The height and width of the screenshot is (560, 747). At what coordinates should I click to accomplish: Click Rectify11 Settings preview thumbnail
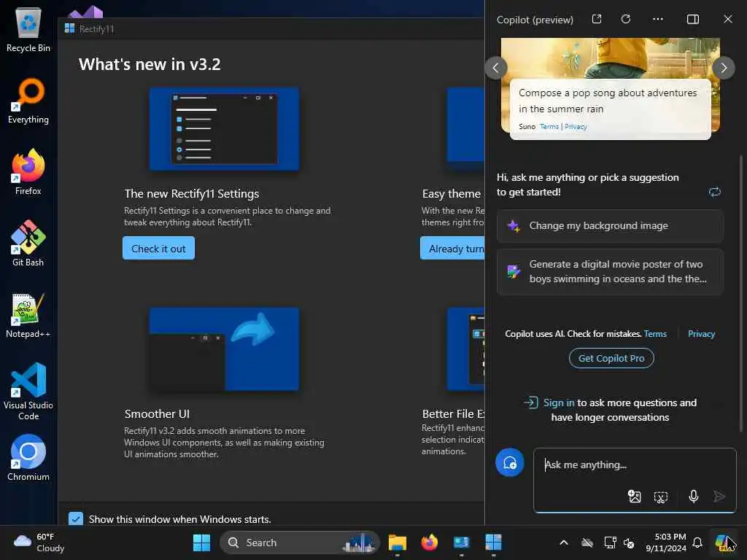coord(225,129)
